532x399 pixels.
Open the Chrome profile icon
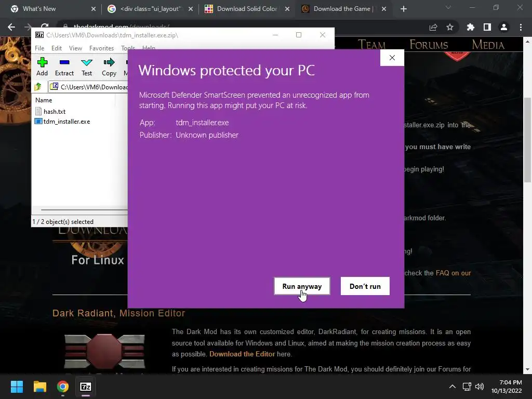[504, 27]
